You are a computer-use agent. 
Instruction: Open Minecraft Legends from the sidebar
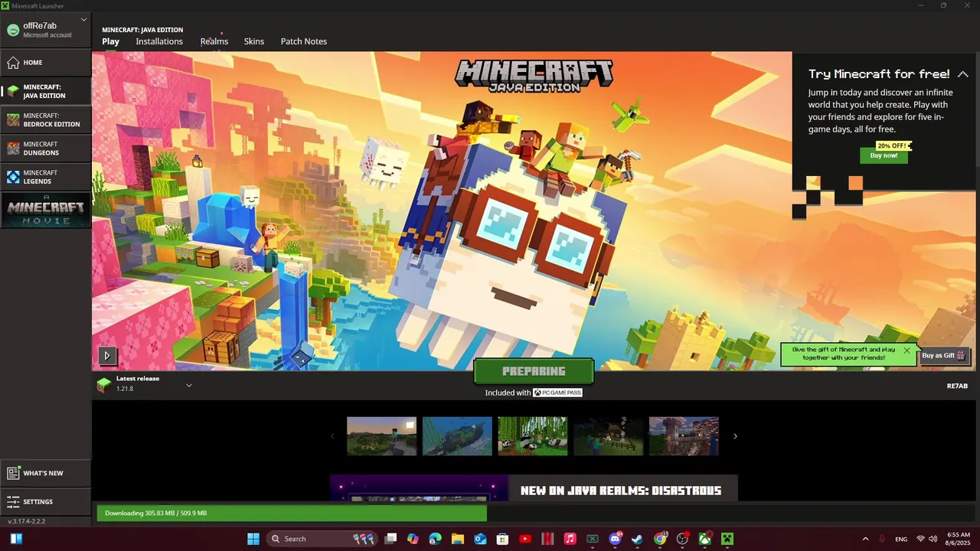click(45, 177)
